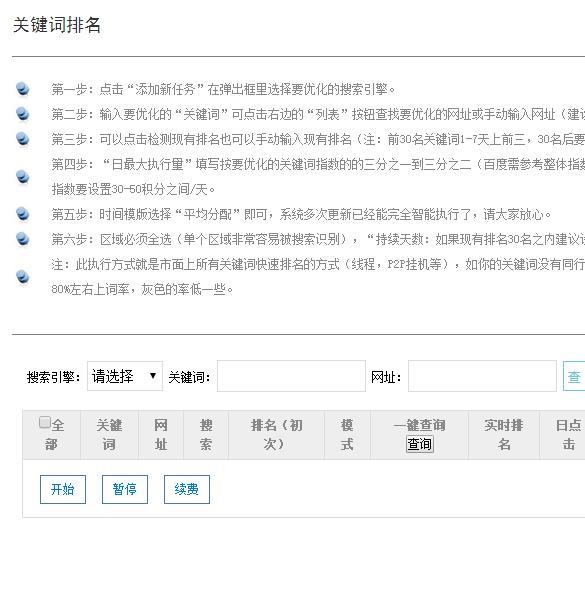This screenshot has width=585, height=601.
Task: Click the bullet icon beside 第一步
Action: 23,89
